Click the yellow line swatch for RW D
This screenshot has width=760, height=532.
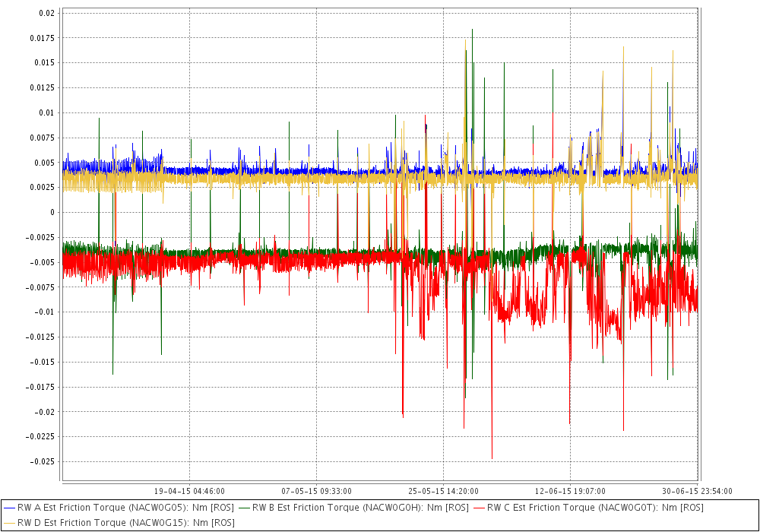coord(10,524)
